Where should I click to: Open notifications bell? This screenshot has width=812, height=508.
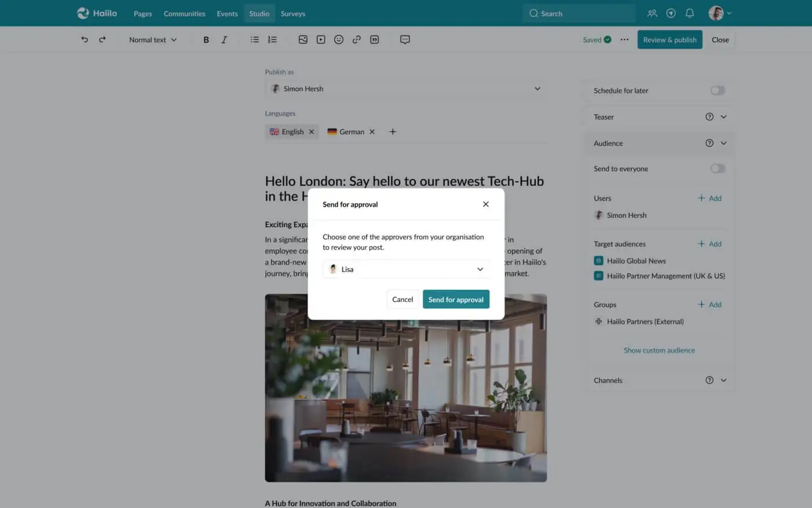[x=690, y=13]
